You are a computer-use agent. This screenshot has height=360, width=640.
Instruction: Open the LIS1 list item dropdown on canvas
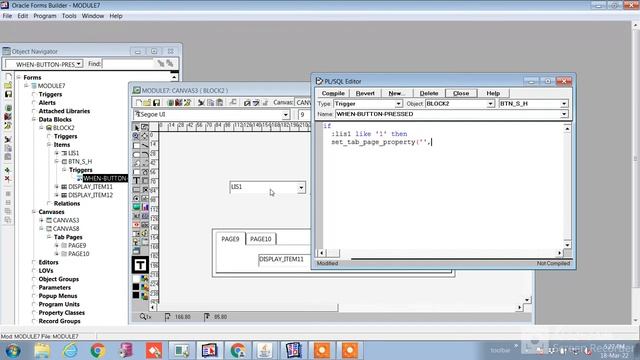301,187
